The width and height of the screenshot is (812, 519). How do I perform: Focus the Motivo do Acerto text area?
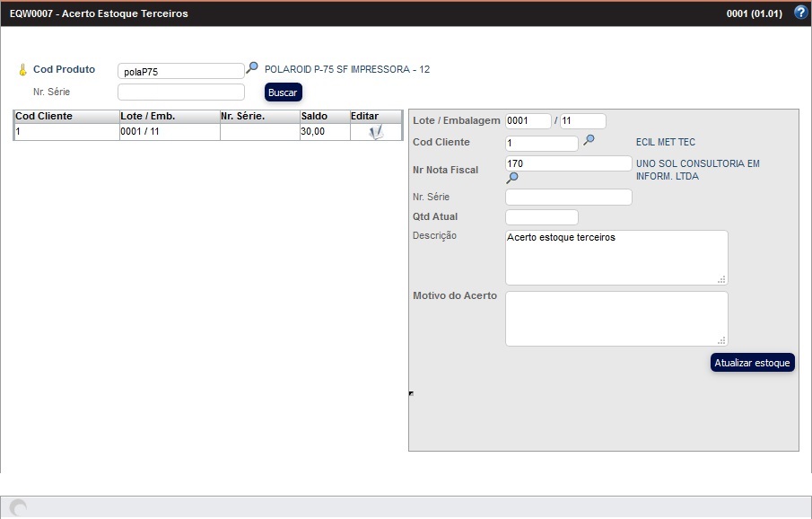(x=616, y=319)
